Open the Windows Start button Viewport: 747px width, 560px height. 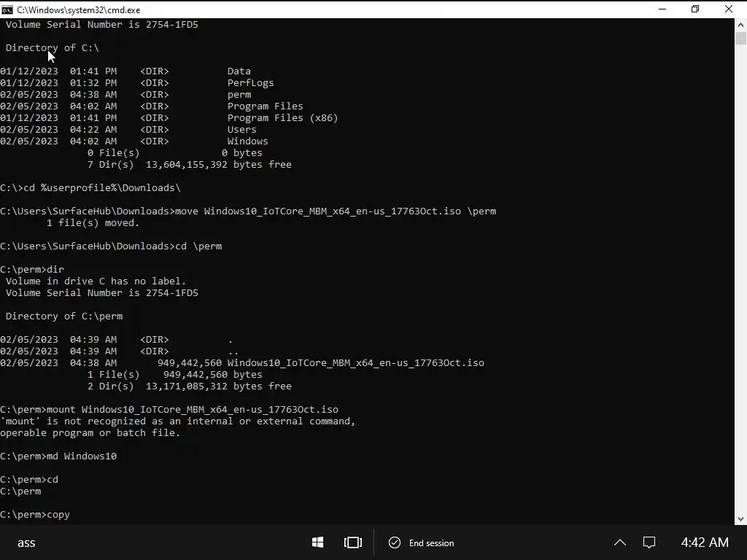tap(318, 542)
